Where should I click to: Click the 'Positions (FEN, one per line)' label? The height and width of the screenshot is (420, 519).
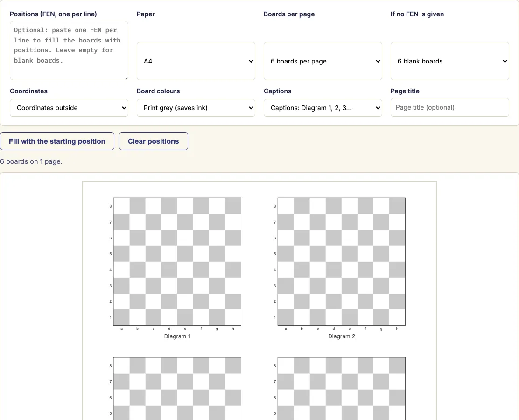[53, 14]
